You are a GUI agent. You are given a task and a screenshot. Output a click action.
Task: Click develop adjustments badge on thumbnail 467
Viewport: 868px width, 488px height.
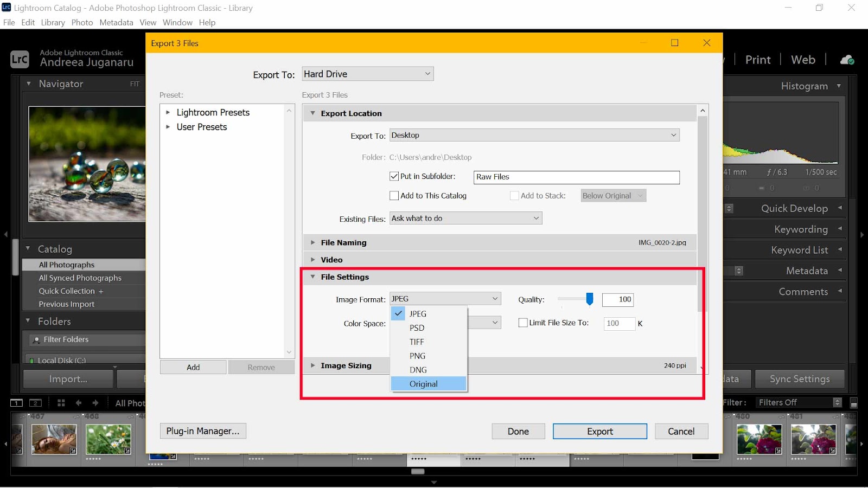[x=73, y=451]
